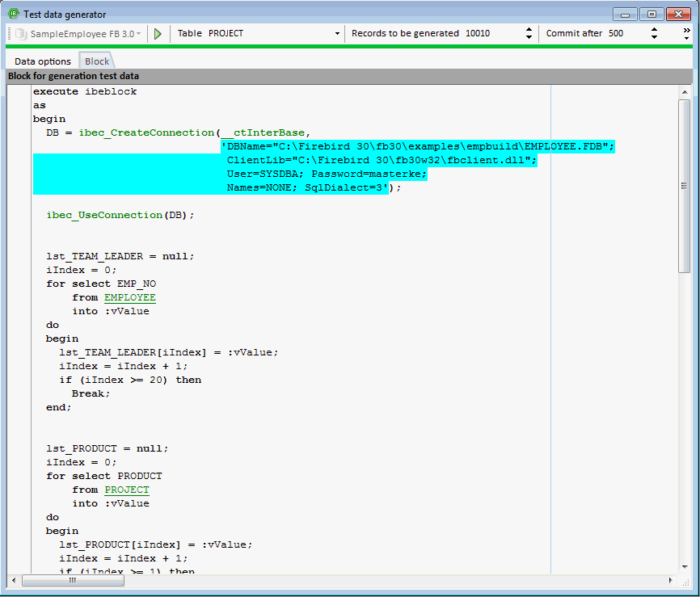
Task: Click 'lst_TEAM_LEADER = null;' line
Action: point(120,257)
